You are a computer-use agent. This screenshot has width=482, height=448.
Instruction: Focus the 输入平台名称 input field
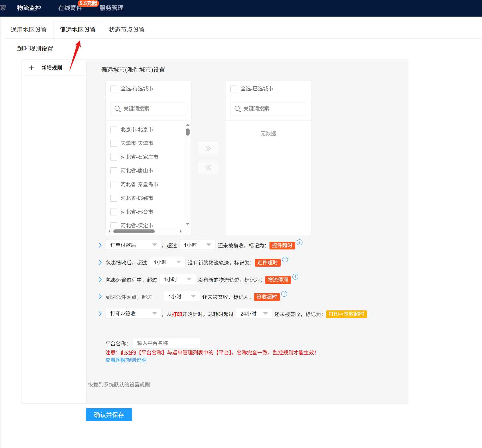(166, 343)
